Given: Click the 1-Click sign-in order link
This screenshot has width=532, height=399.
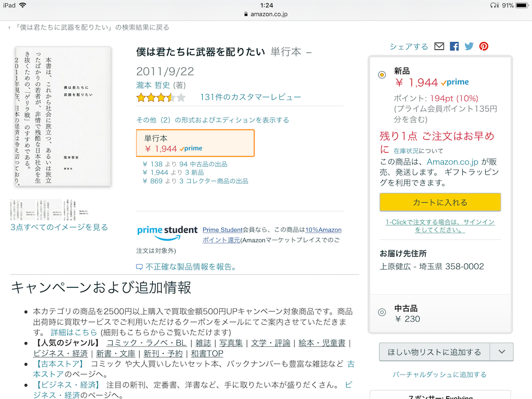Looking at the screenshot, I should click(x=440, y=226).
